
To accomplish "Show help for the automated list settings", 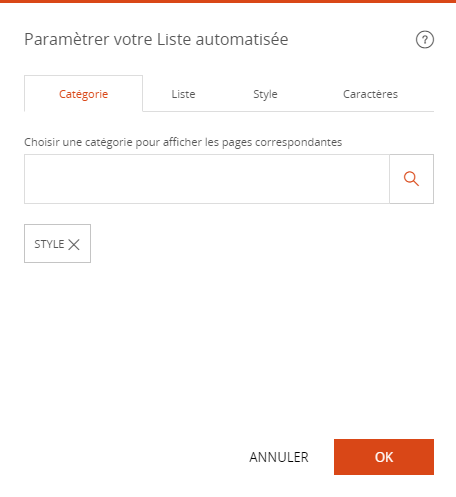I will click(425, 40).
